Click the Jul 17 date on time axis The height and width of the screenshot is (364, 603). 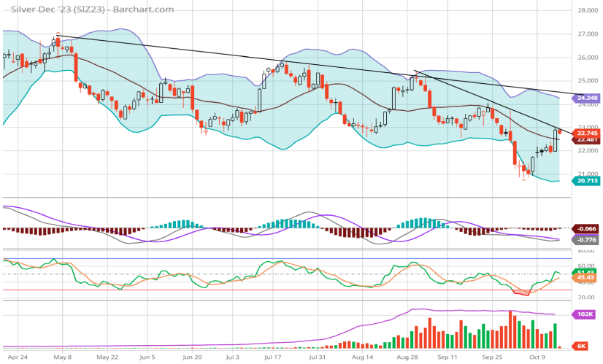point(273,358)
